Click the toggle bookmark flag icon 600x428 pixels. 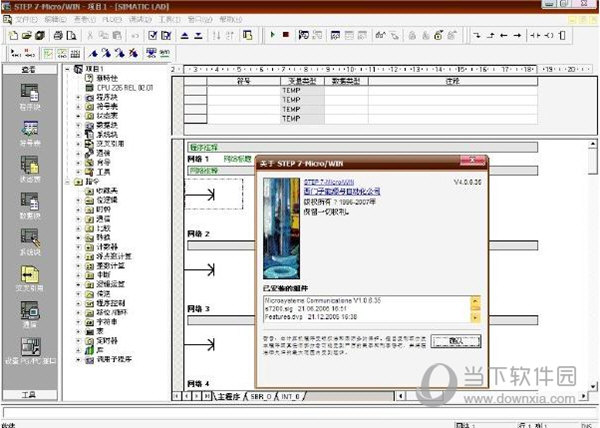click(93, 53)
